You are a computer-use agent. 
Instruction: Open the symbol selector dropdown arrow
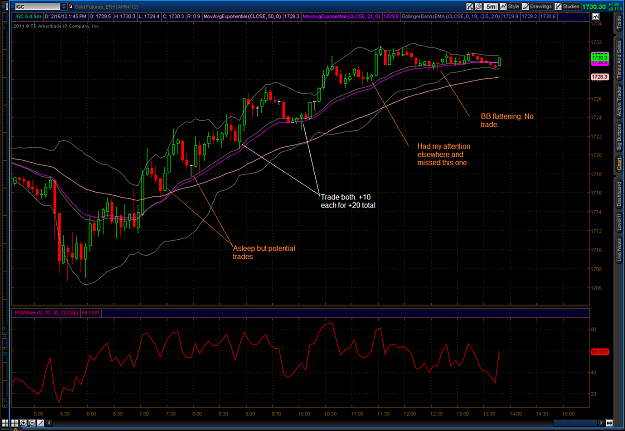[x=63, y=6]
